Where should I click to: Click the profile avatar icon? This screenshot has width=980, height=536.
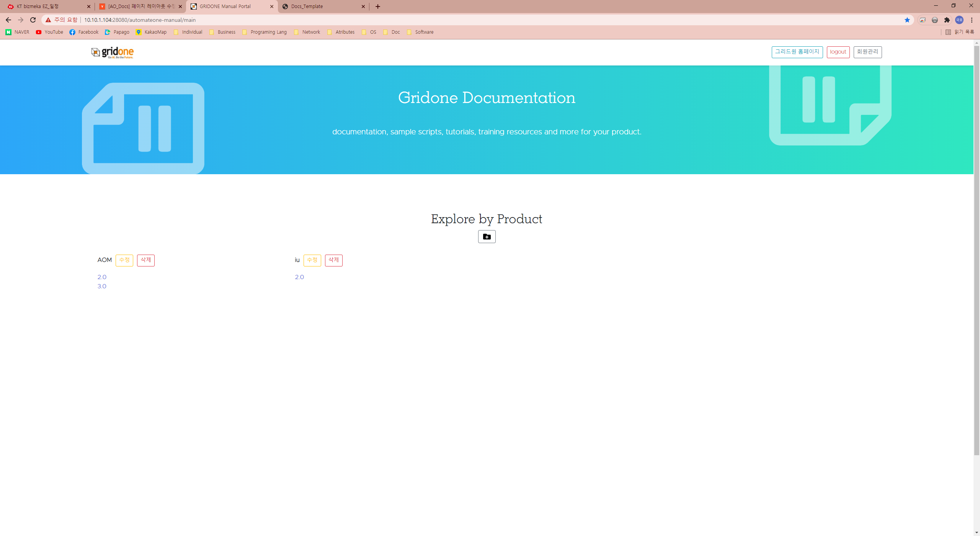(x=959, y=20)
